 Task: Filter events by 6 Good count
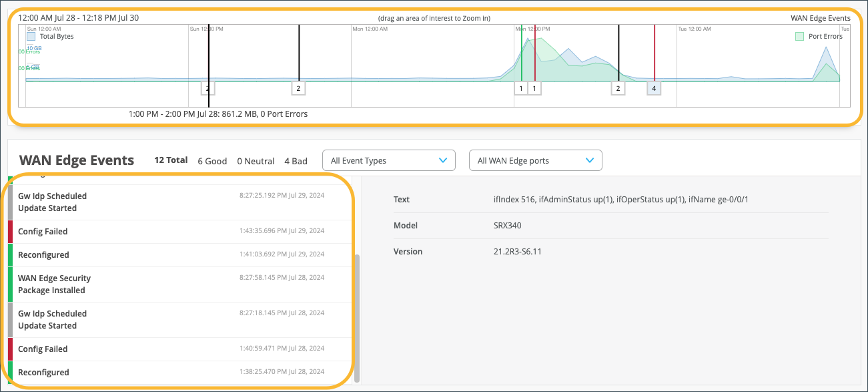[x=212, y=161]
